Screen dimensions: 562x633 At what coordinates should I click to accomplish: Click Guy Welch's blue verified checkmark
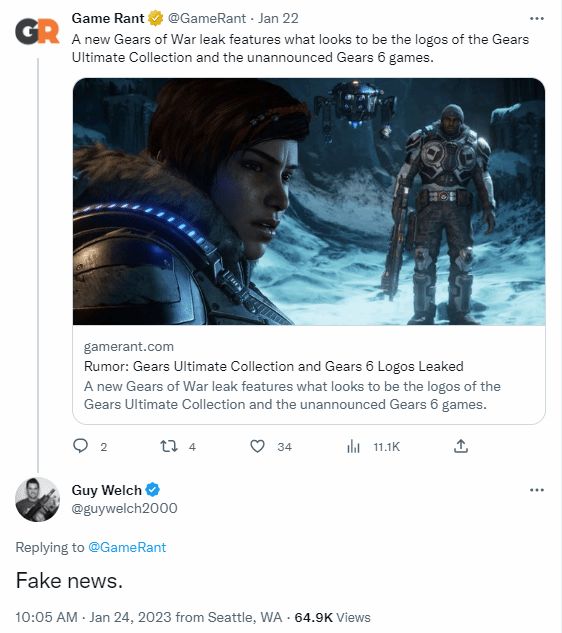(x=153, y=490)
